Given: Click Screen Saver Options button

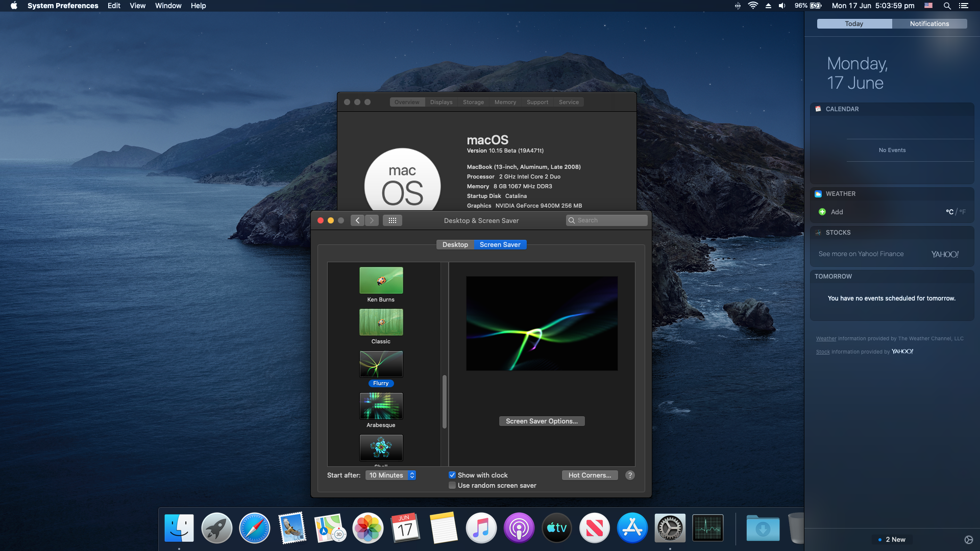Looking at the screenshot, I should coord(542,421).
